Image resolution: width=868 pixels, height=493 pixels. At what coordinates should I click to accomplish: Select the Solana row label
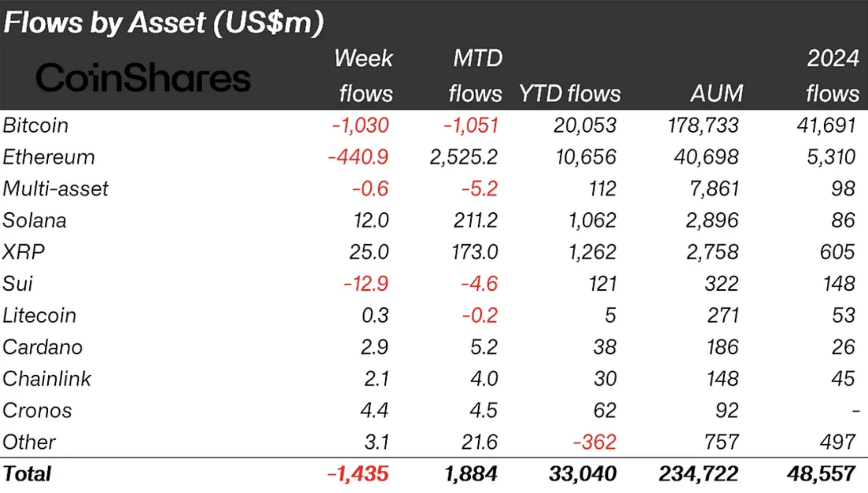[x=35, y=221]
